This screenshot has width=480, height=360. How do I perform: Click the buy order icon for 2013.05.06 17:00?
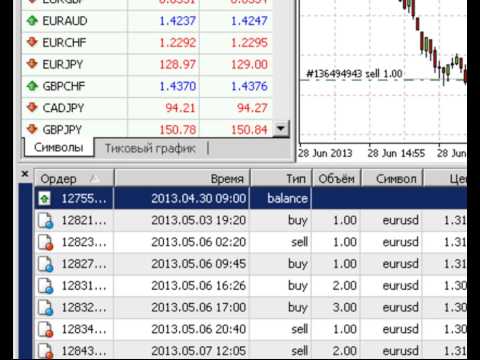pyautogui.click(x=45, y=307)
